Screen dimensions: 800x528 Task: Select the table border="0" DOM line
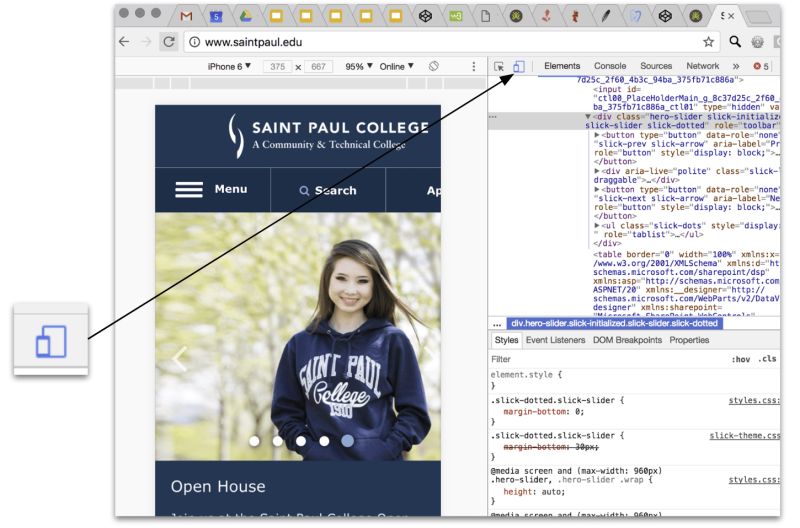coord(686,254)
